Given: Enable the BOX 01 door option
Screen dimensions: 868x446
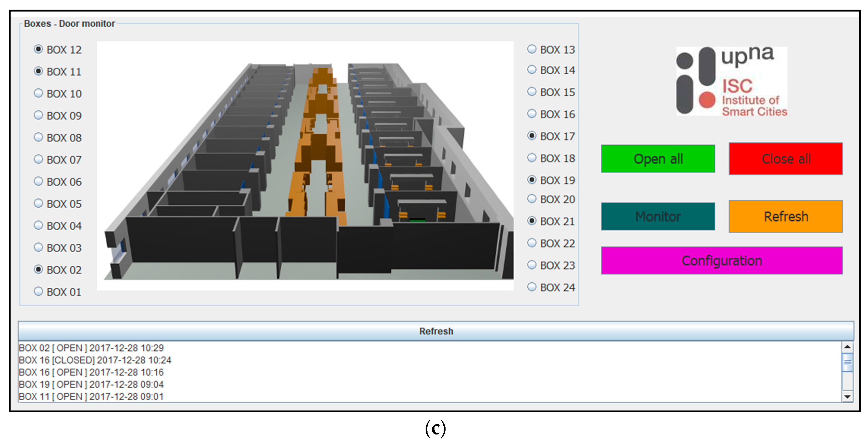Looking at the screenshot, I should (x=38, y=291).
